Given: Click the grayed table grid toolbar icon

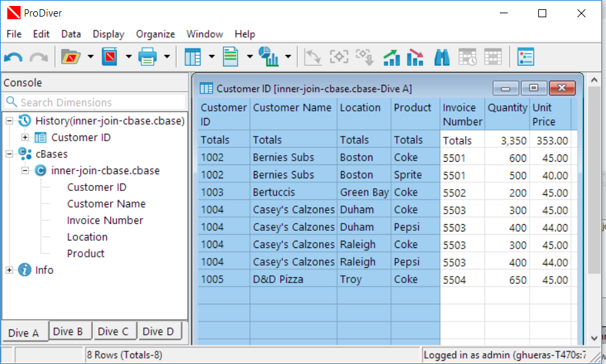Looking at the screenshot, I should pyautogui.click(x=492, y=57).
